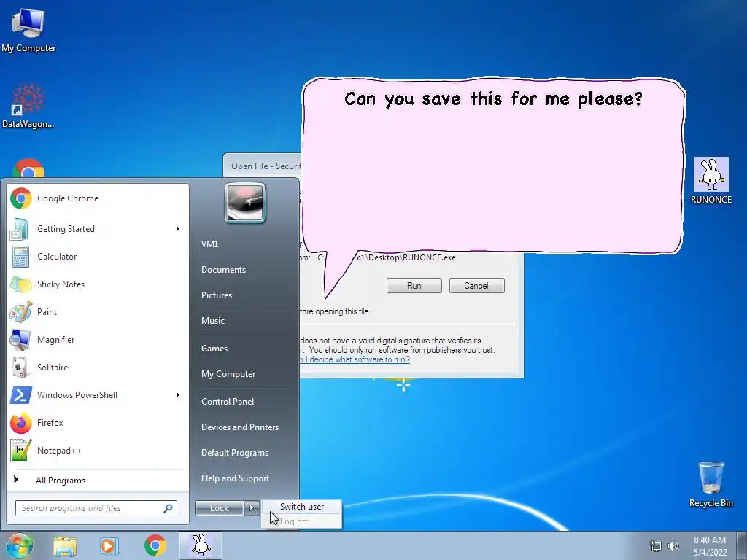This screenshot has height=560, width=747.
Task: Click the user account picture
Action: [245, 203]
